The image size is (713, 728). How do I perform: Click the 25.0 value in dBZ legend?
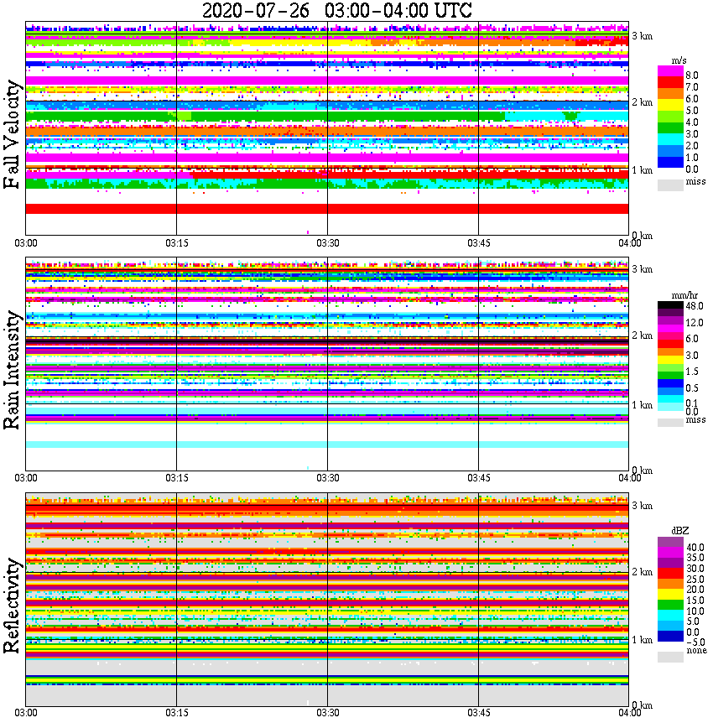[x=695, y=580]
